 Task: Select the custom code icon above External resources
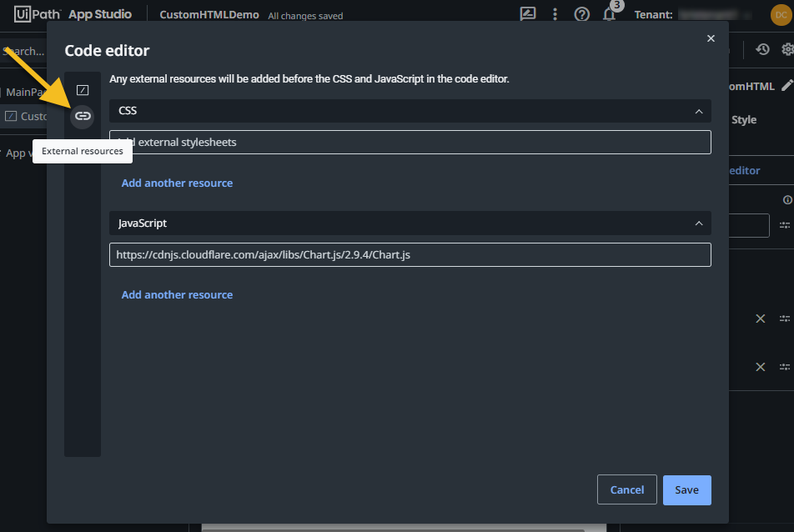point(82,89)
